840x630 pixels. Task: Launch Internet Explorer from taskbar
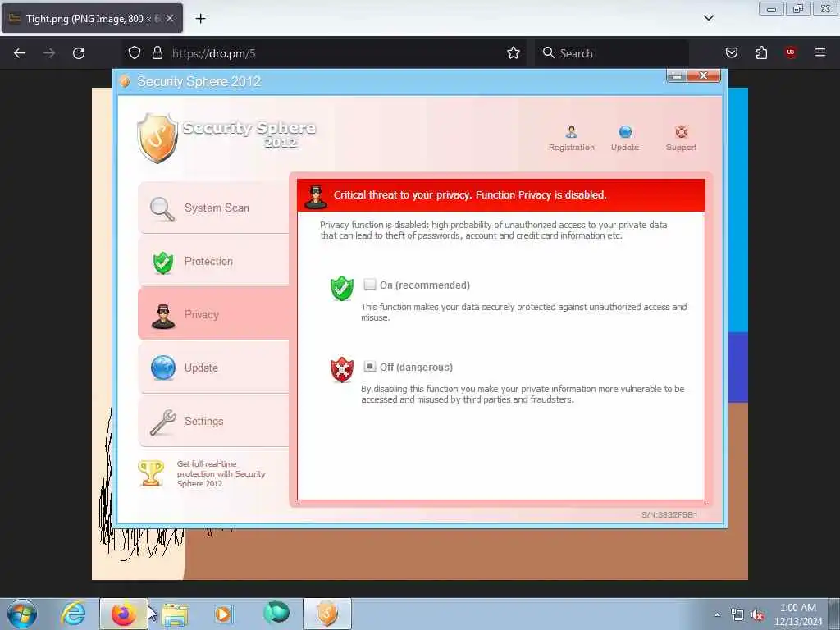73,614
